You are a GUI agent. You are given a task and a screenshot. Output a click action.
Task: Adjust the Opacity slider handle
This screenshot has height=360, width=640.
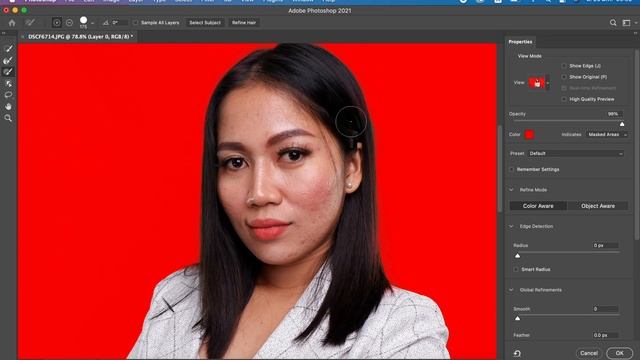point(622,124)
